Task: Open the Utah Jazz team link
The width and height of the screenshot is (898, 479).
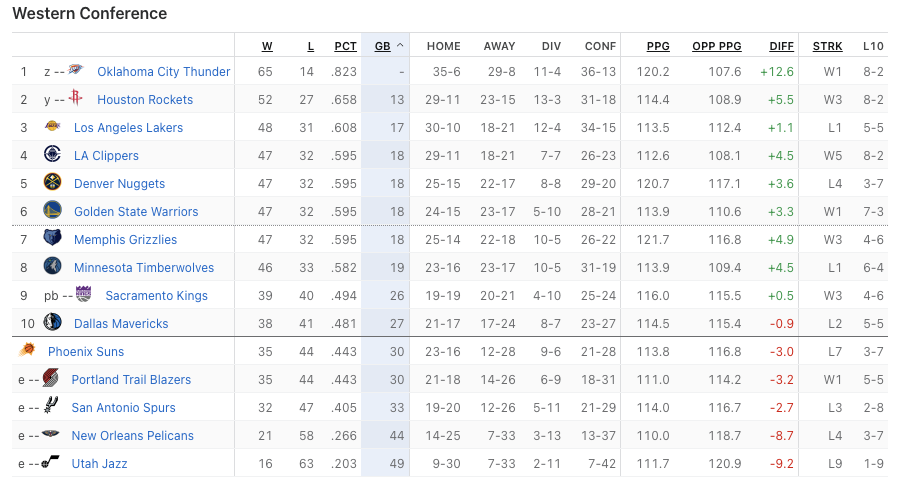Action: pyautogui.click(x=99, y=464)
